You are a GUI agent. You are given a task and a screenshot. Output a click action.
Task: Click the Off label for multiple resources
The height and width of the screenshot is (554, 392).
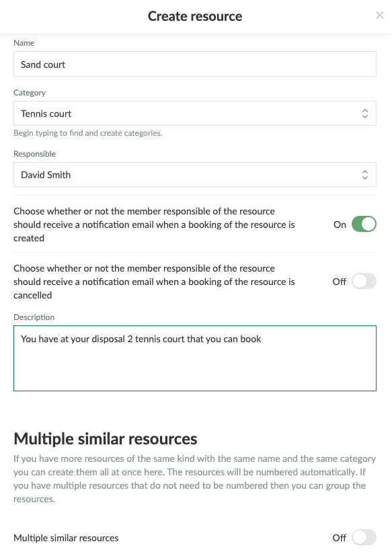click(x=340, y=538)
